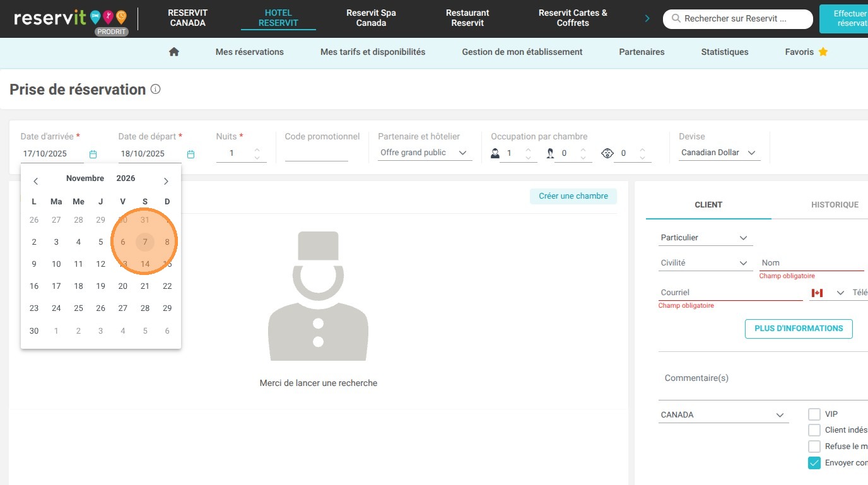Open the home icon in navigation bar

coord(174,52)
